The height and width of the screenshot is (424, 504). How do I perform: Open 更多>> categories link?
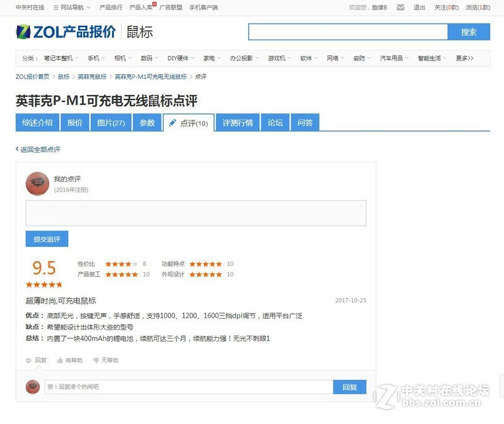tap(464, 58)
